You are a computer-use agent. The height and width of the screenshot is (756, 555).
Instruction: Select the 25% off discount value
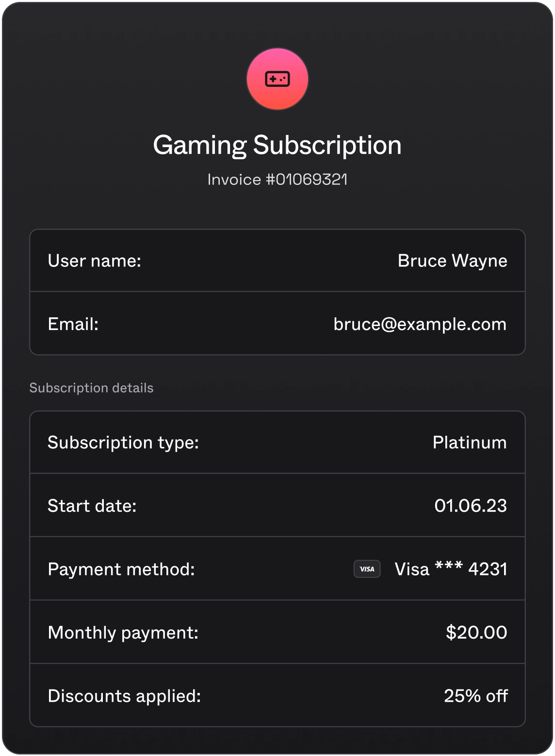click(x=475, y=696)
